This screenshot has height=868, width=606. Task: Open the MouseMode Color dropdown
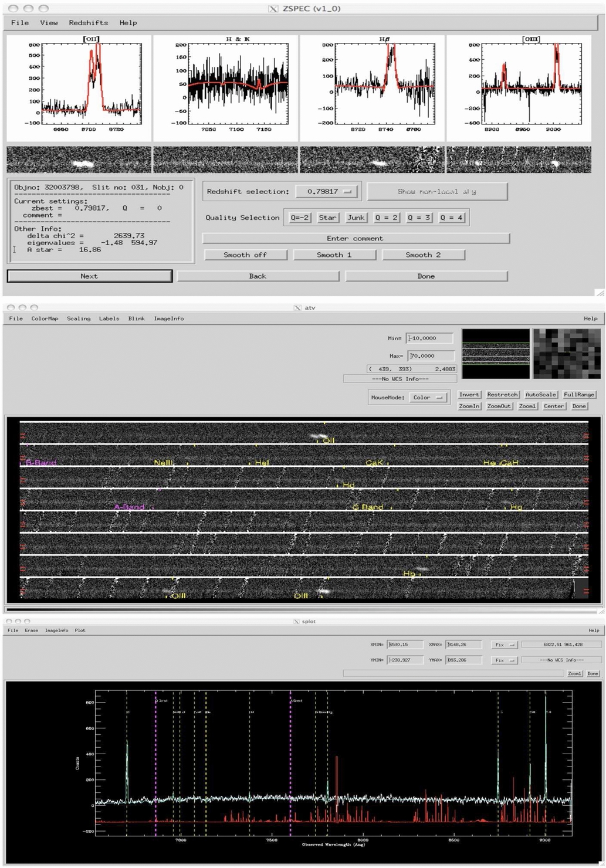click(429, 397)
